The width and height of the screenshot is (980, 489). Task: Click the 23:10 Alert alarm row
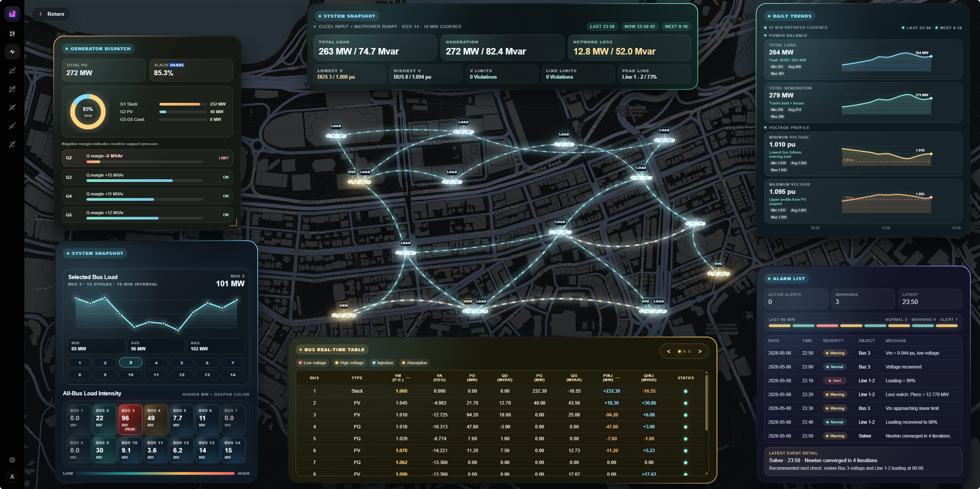point(863,381)
